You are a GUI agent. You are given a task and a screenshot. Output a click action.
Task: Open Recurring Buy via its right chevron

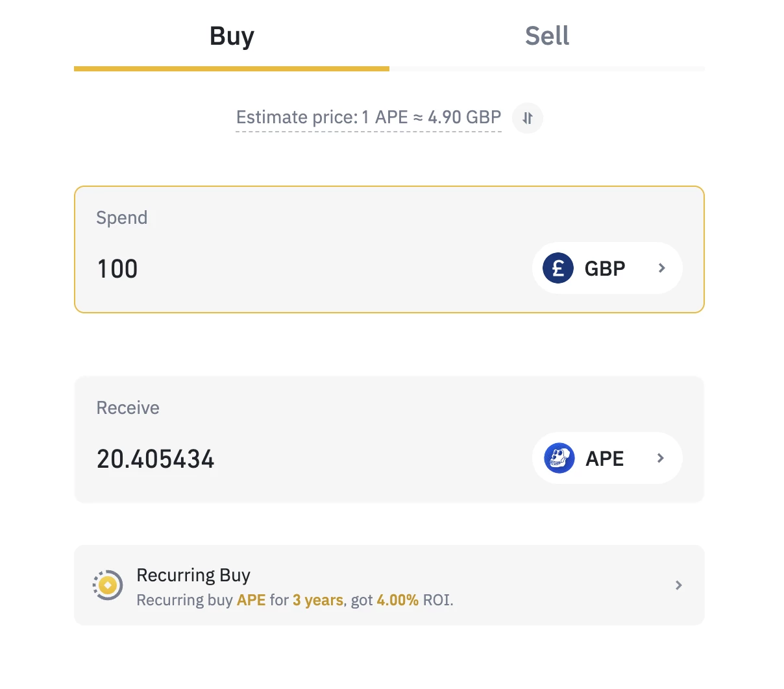(678, 585)
